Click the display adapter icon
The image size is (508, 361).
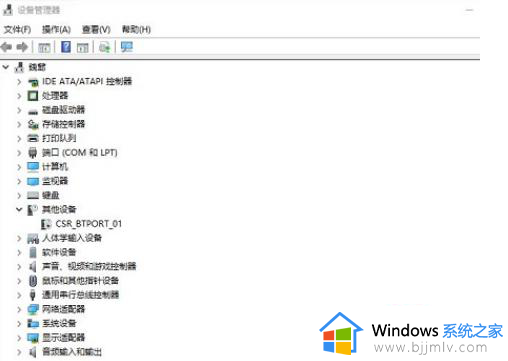coord(33,338)
